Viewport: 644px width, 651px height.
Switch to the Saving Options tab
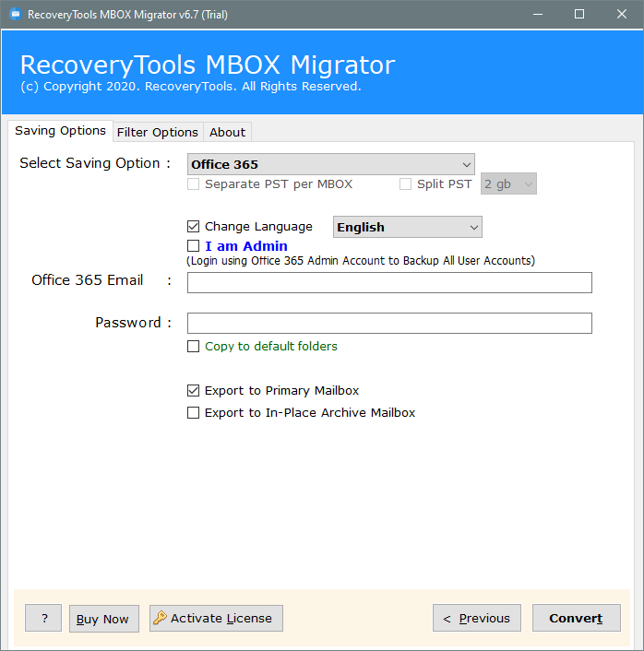point(60,131)
